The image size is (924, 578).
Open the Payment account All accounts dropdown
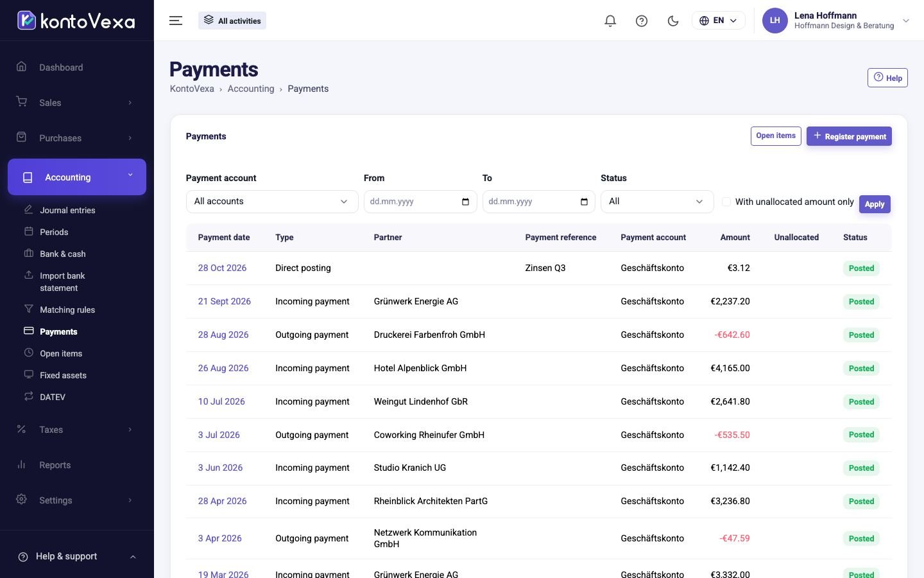(271, 202)
